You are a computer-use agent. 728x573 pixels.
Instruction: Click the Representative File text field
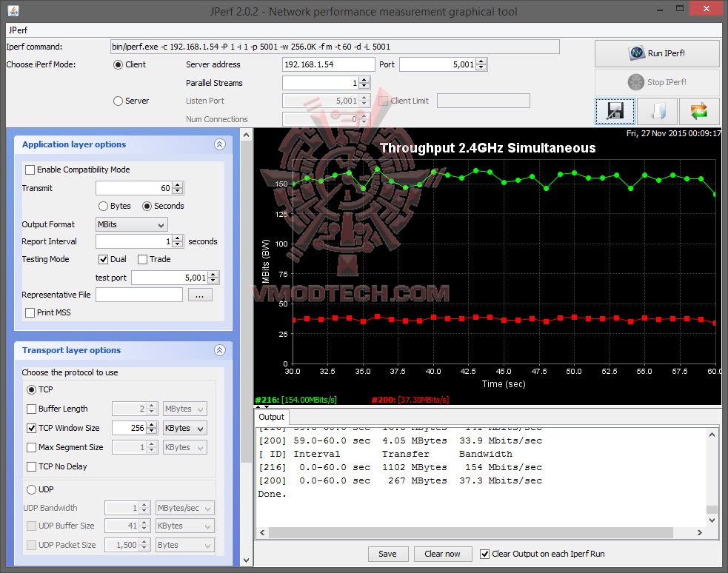[x=139, y=295]
